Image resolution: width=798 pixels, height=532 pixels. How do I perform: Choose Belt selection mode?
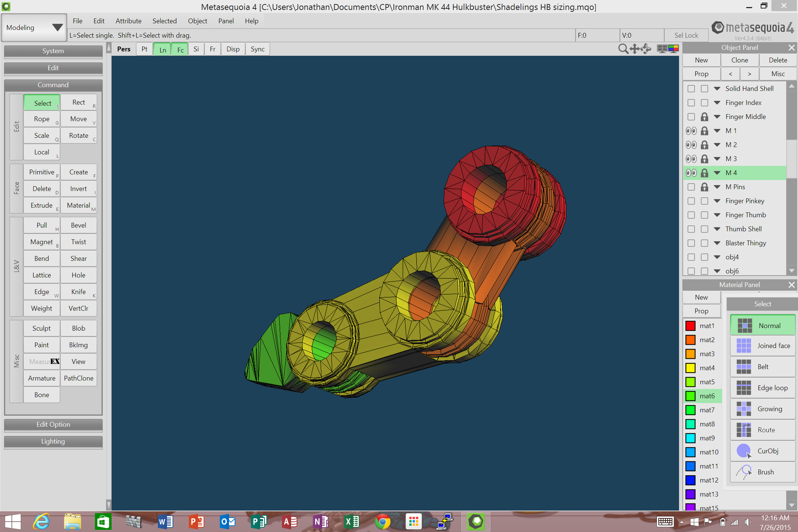click(763, 367)
